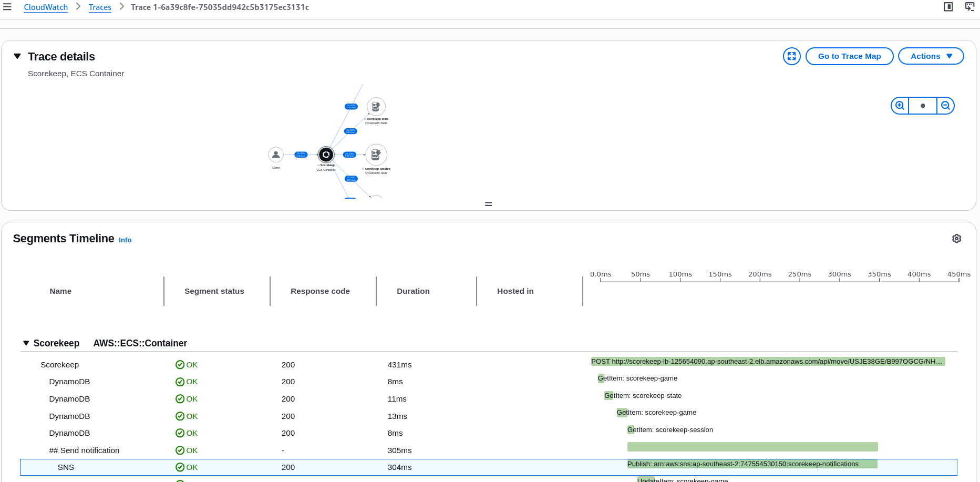Click the fullscreen expand map icon
The image size is (980, 482).
pyautogui.click(x=791, y=56)
